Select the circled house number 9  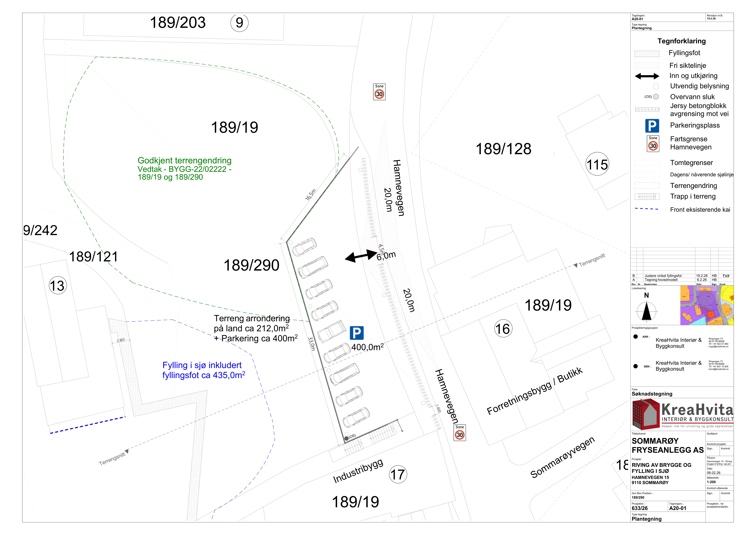click(x=239, y=23)
